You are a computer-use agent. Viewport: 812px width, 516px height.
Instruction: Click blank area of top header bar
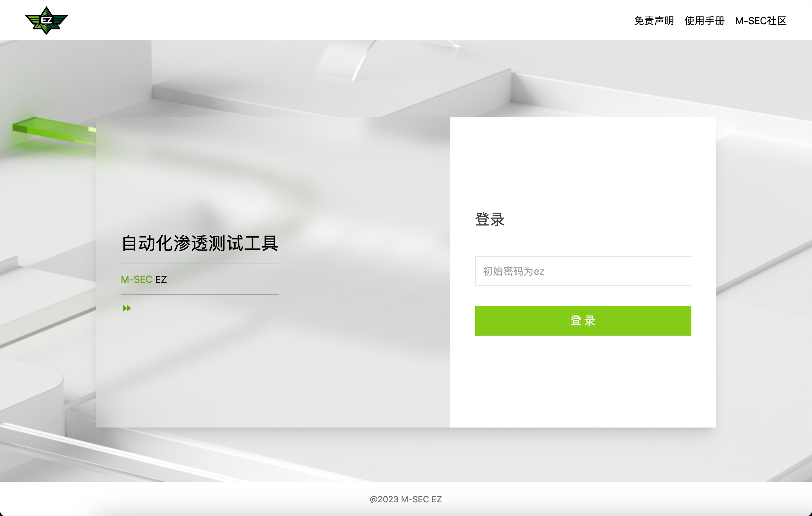[x=337, y=20]
